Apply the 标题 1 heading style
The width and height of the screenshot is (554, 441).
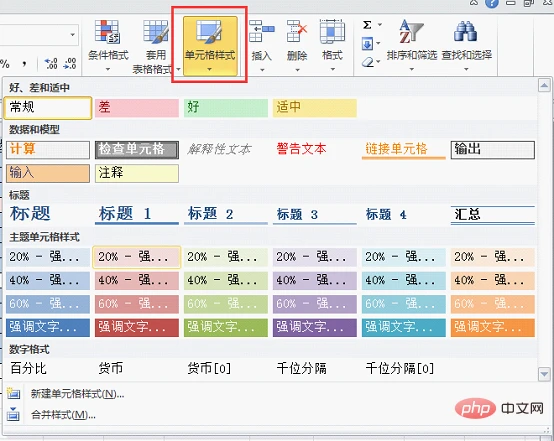[x=137, y=214]
